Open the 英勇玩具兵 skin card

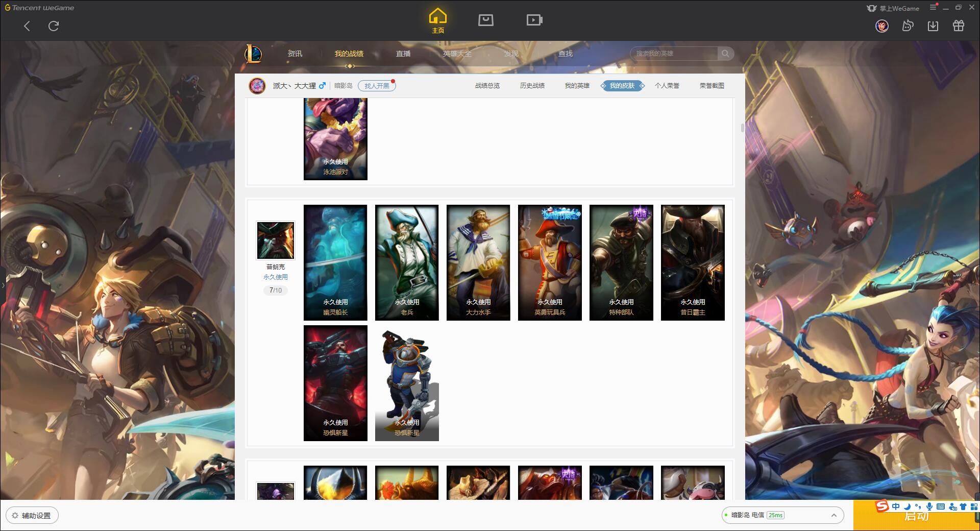coord(550,262)
